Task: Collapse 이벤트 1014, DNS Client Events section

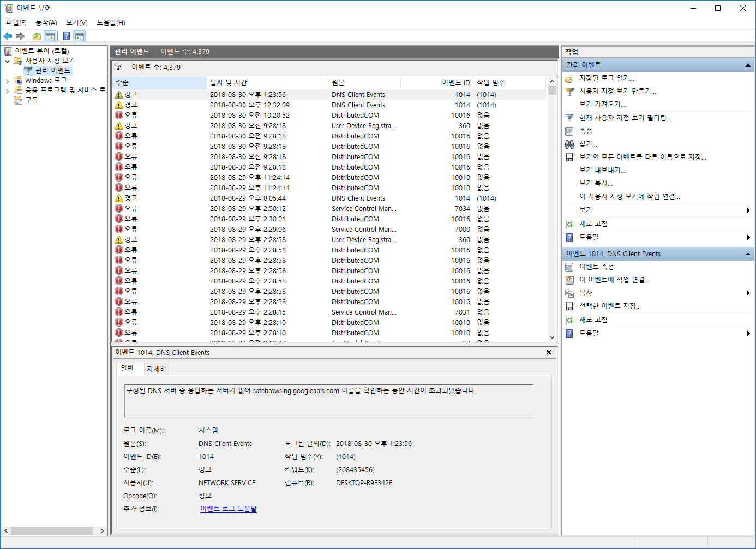Action: point(748,254)
